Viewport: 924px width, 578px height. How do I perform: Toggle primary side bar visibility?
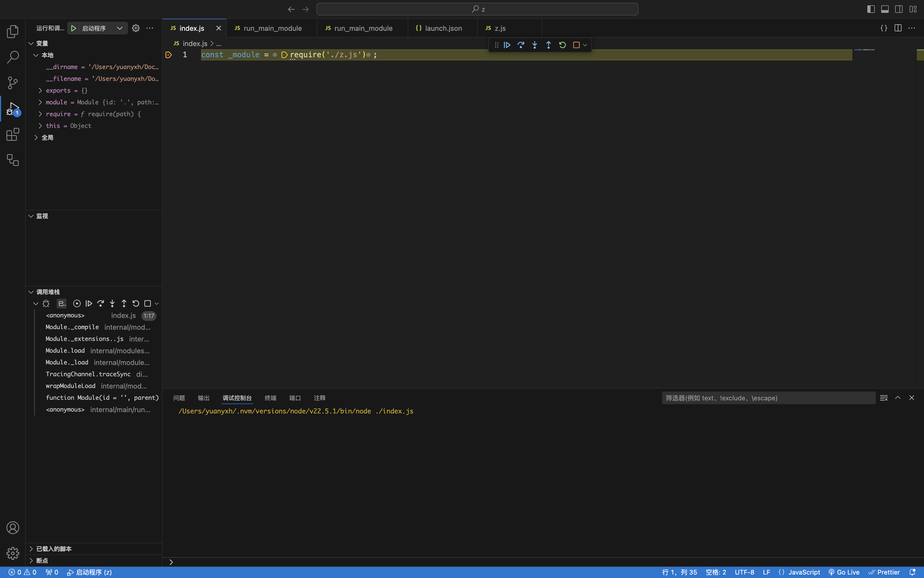click(x=871, y=9)
